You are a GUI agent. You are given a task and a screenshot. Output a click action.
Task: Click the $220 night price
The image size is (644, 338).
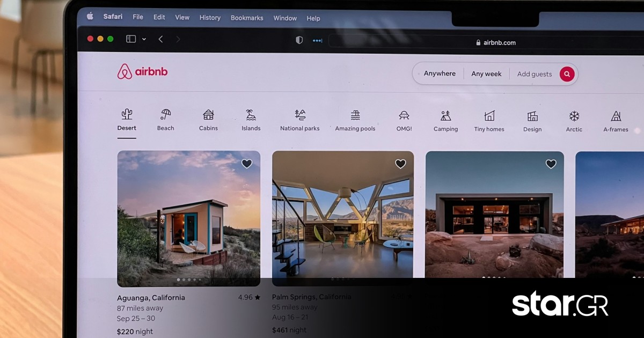pyautogui.click(x=135, y=332)
